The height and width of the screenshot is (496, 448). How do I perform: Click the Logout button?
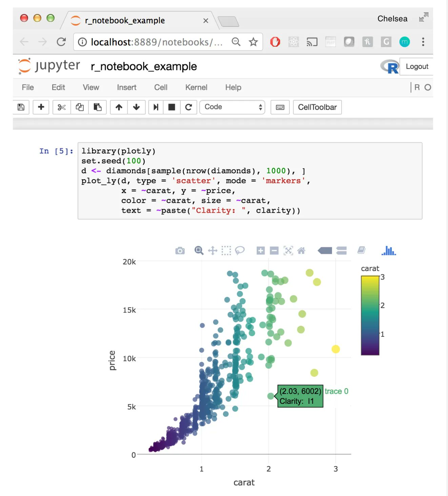click(417, 66)
